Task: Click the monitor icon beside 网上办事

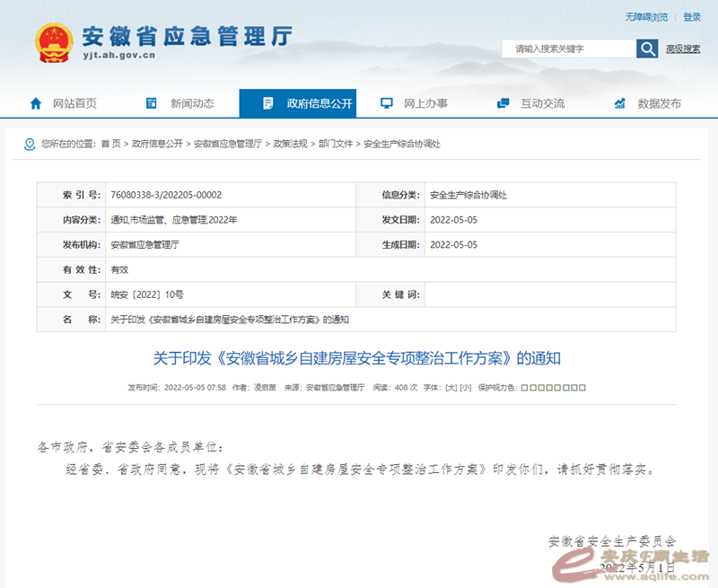Action: pyautogui.click(x=386, y=103)
